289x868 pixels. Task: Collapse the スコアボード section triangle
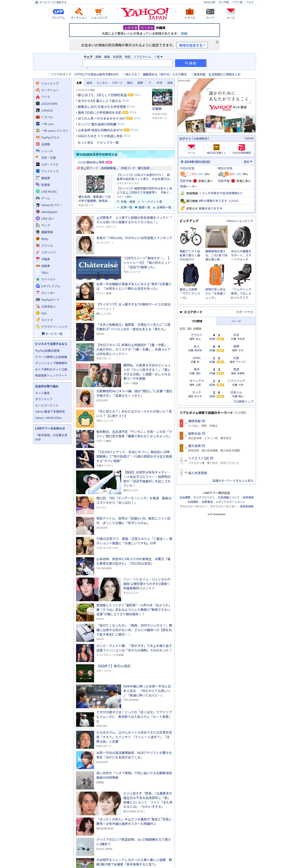click(x=181, y=312)
